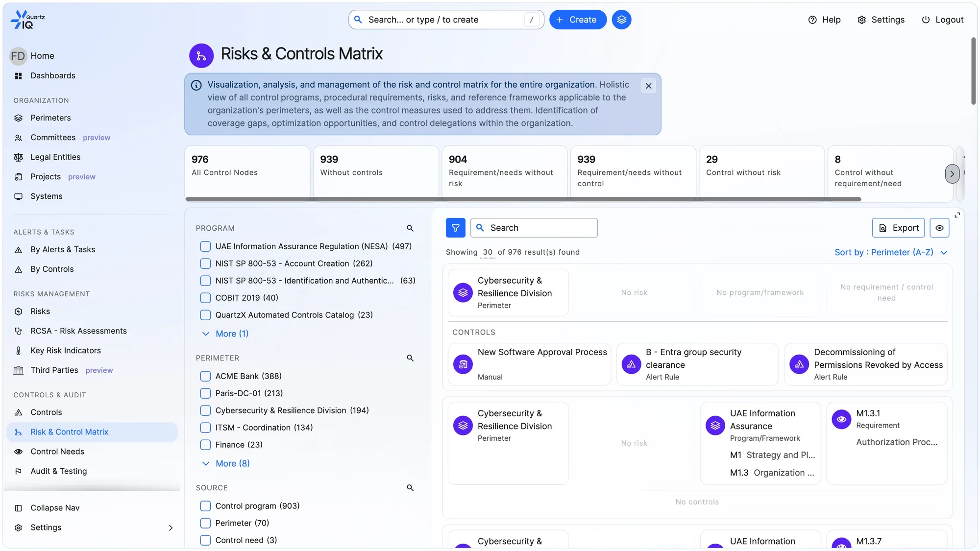980x551 pixels.
Task: Close the information banner
Action: [x=648, y=86]
